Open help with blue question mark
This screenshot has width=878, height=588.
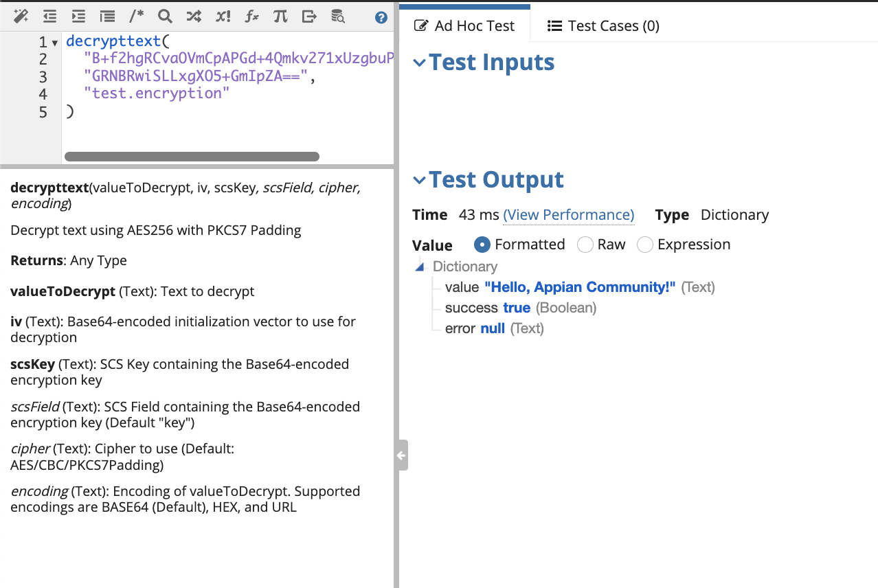pos(381,18)
